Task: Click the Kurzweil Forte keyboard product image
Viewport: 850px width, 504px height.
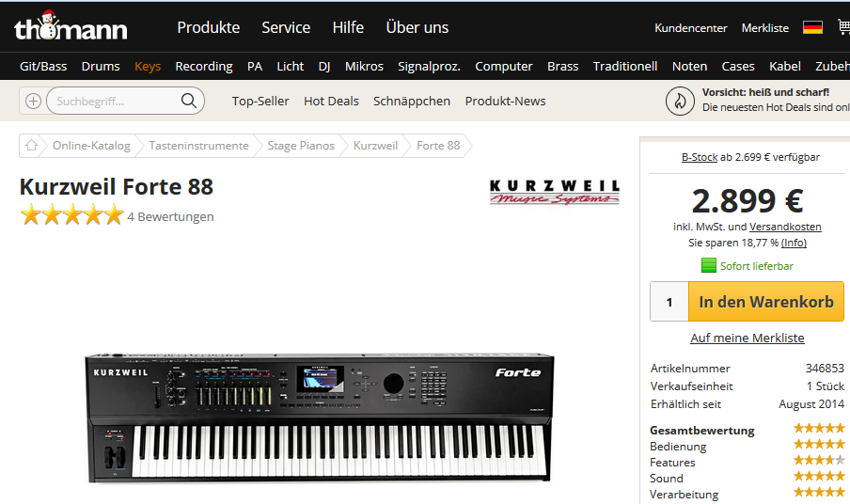Action: point(320,417)
